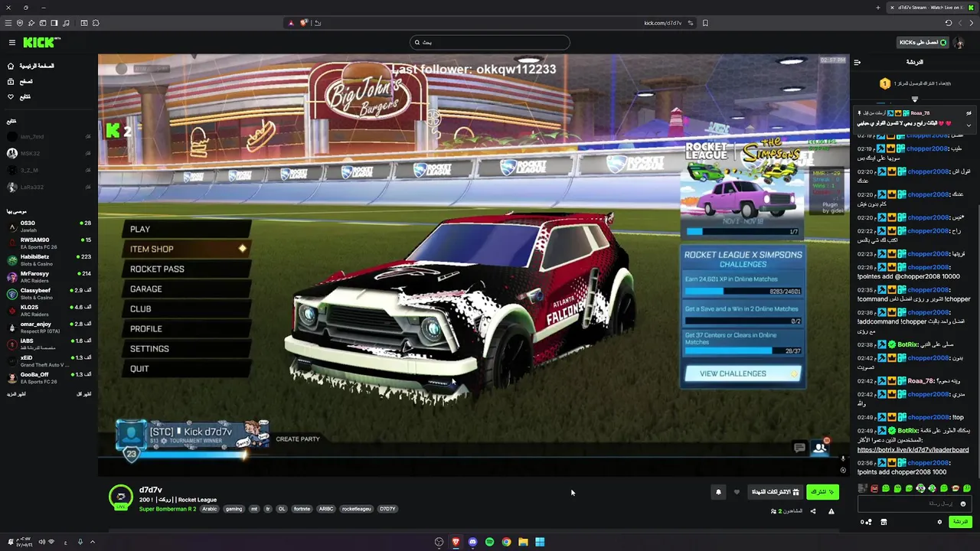Expand the pinned message chevron
This screenshot has width=980, height=551.
coord(969,125)
